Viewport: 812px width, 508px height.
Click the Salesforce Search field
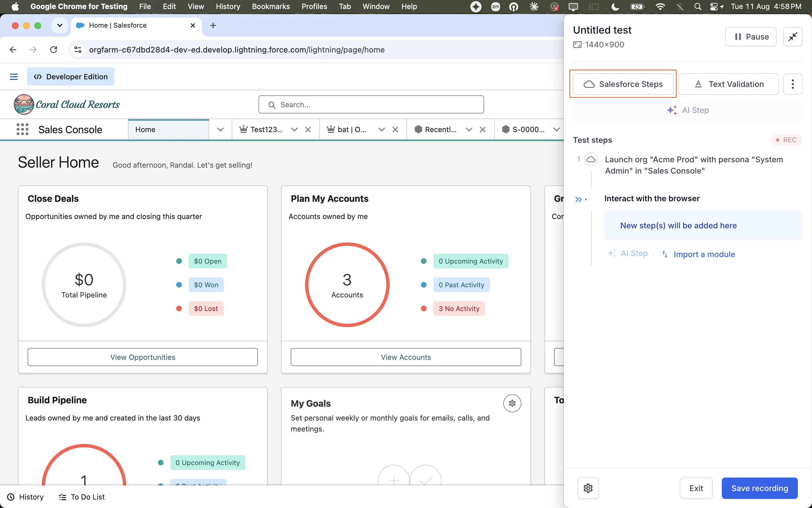click(371, 105)
